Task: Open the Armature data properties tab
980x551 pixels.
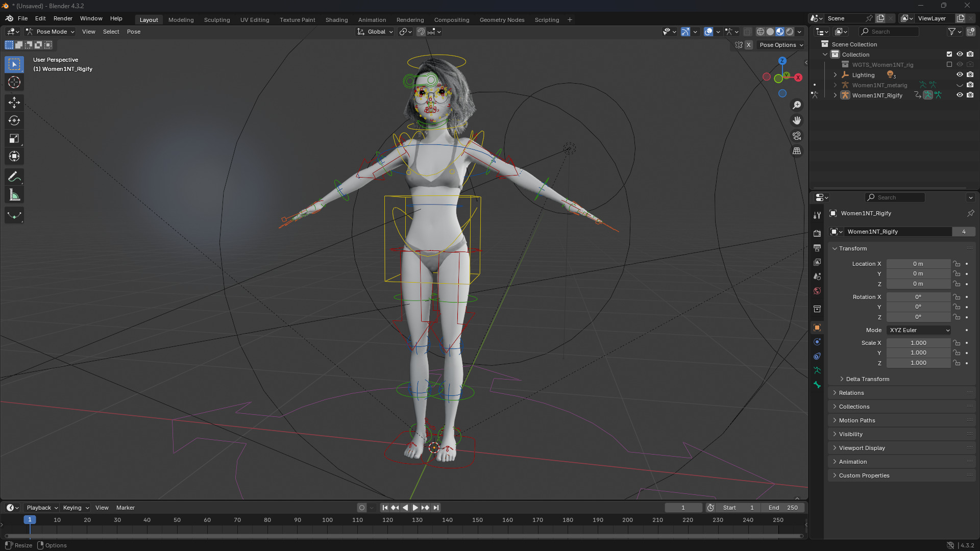Action: [x=817, y=370]
